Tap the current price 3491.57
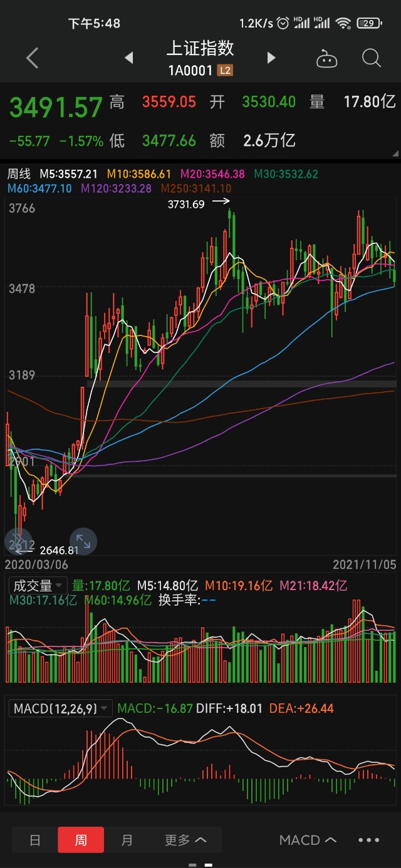The height and width of the screenshot is (868, 401). tap(56, 108)
